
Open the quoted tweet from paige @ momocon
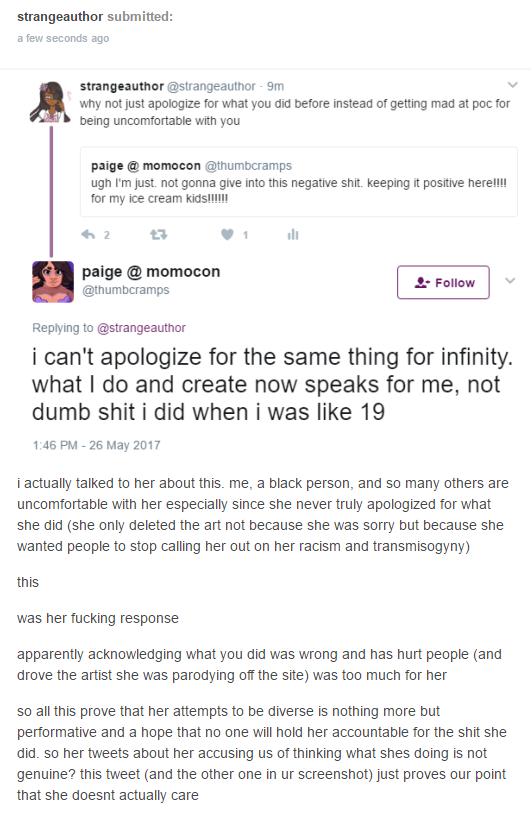[299, 181]
